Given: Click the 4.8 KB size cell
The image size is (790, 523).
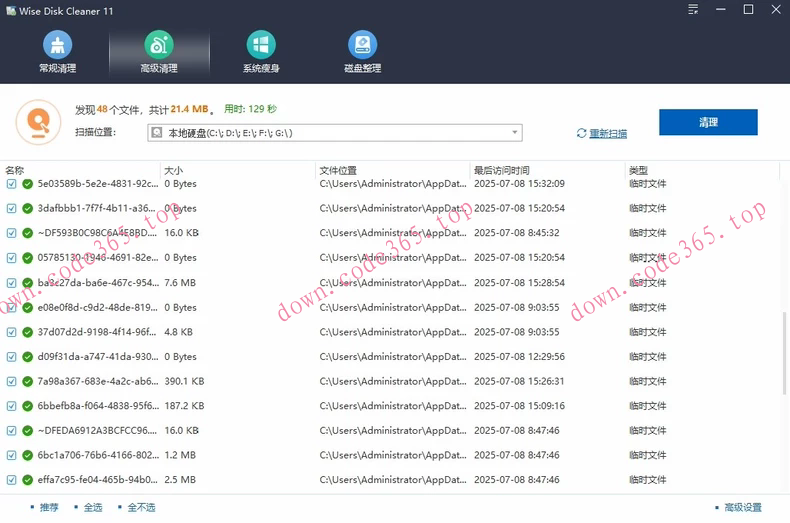Looking at the screenshot, I should coord(178,332).
